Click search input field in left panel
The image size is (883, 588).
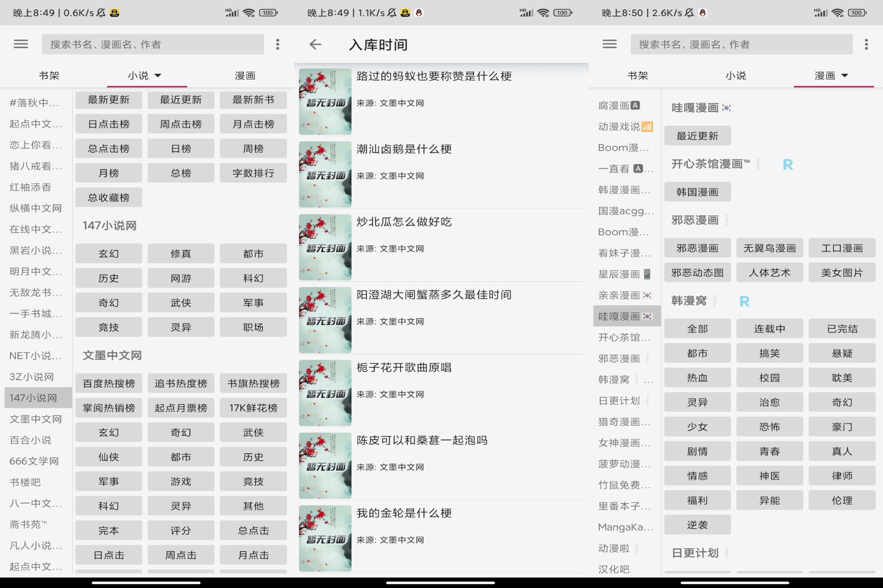pyautogui.click(x=154, y=44)
